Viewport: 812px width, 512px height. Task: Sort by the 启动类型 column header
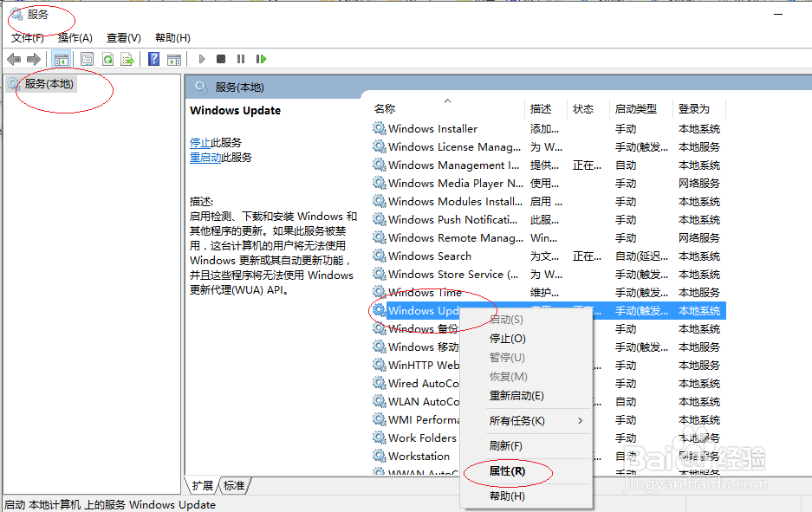pos(640,108)
